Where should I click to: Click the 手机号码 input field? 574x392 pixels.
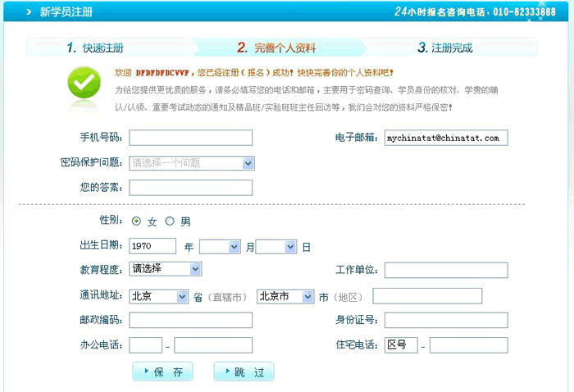point(190,138)
